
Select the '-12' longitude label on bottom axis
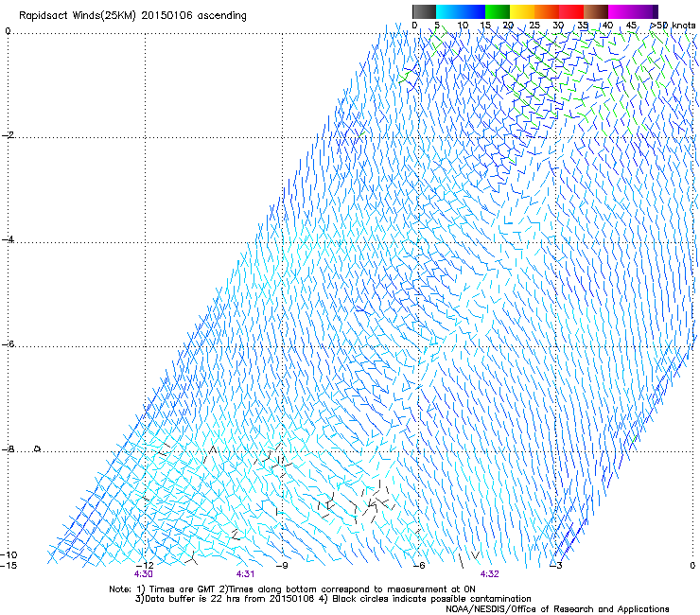coord(145,565)
